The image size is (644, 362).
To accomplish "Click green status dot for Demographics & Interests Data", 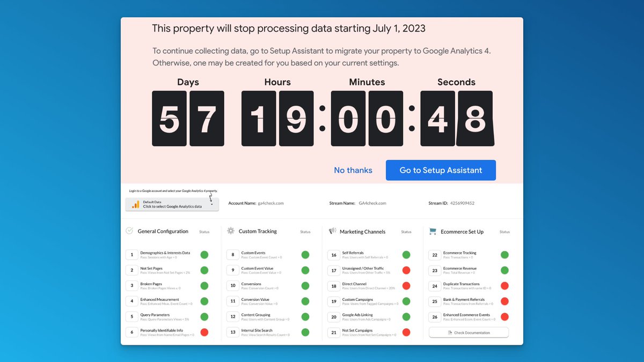I will [204, 255].
